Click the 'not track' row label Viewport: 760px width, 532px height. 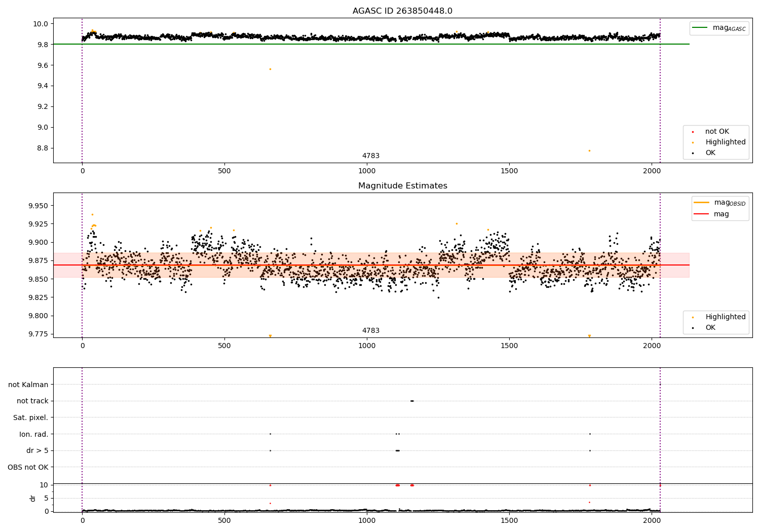(32, 401)
